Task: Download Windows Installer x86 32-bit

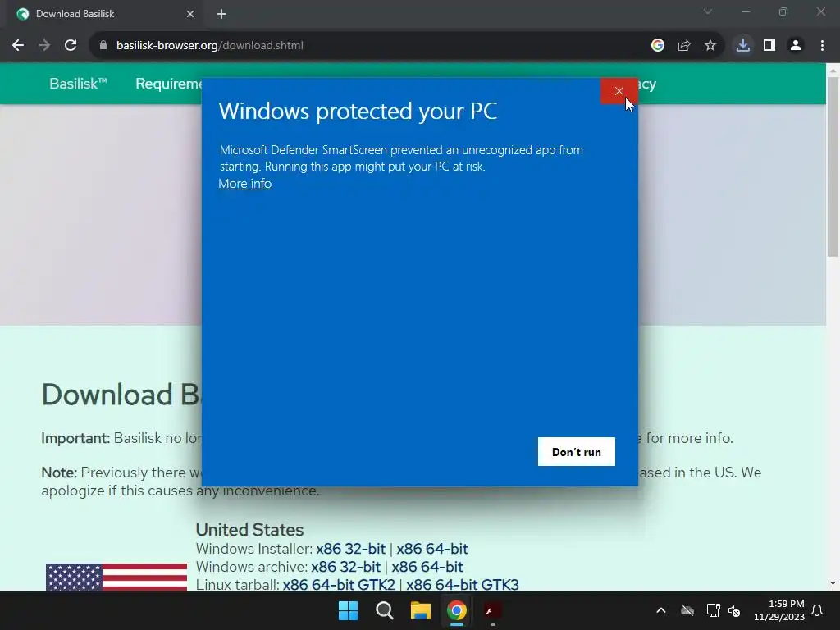Action: tap(350, 549)
